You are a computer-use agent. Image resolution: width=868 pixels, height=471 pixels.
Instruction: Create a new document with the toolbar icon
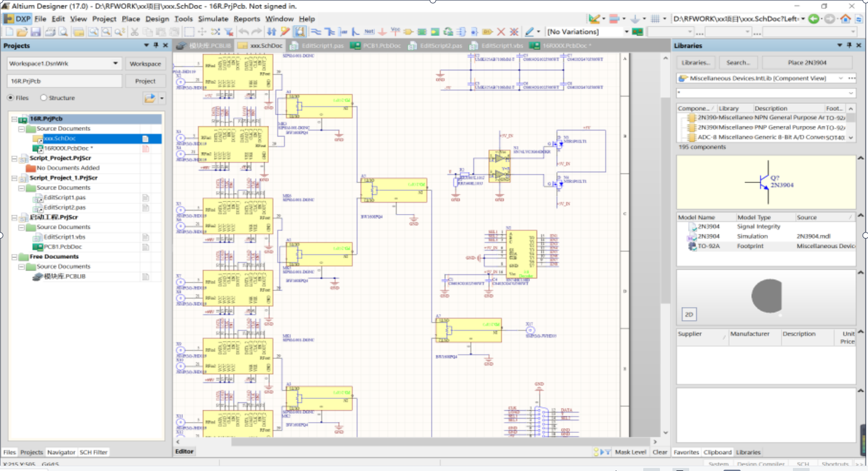click(x=9, y=32)
